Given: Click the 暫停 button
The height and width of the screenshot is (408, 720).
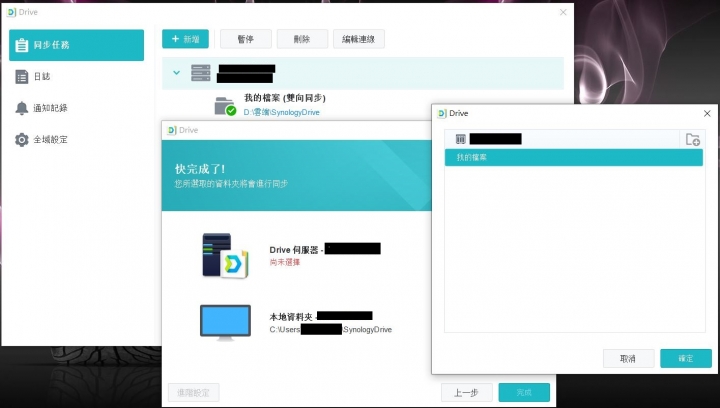Looking at the screenshot, I should pyautogui.click(x=246, y=39).
